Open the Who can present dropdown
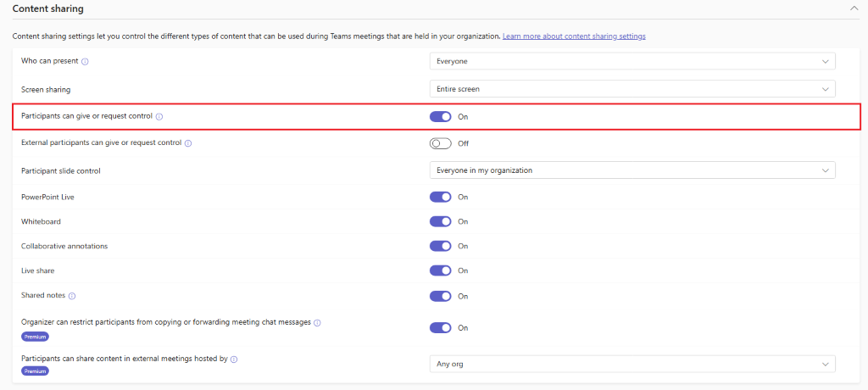 coord(632,61)
